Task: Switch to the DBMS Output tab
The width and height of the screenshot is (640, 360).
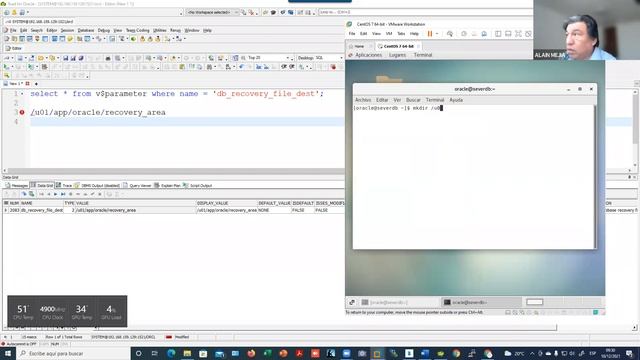Action: [x=97, y=186]
